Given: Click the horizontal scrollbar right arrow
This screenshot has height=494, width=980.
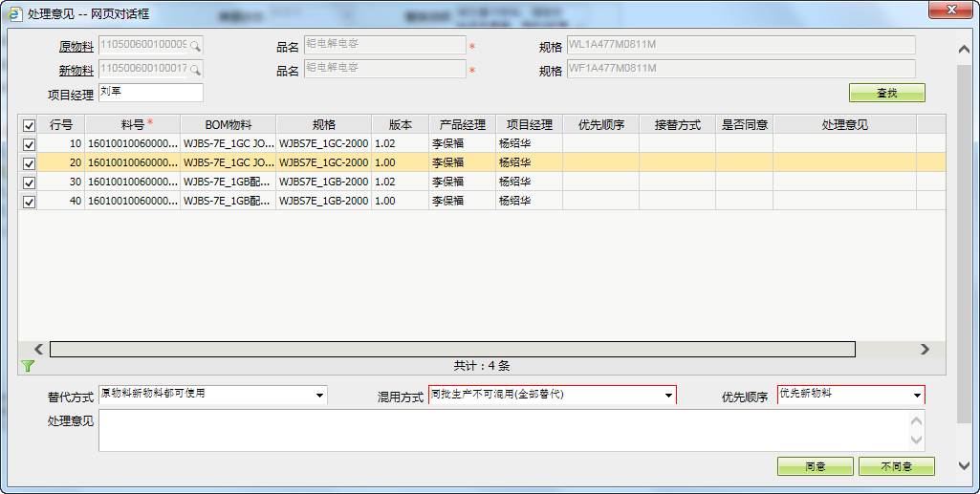Looking at the screenshot, I should pos(925,350).
